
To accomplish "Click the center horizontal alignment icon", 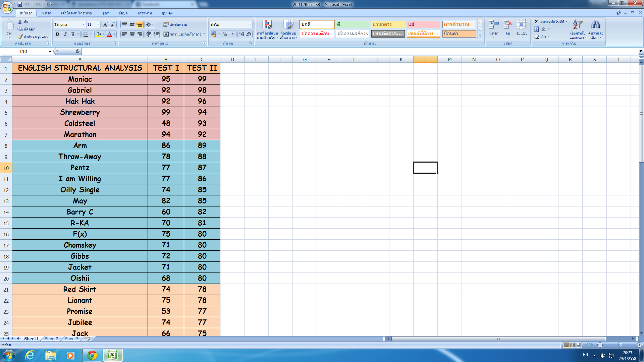I will click(x=132, y=34).
